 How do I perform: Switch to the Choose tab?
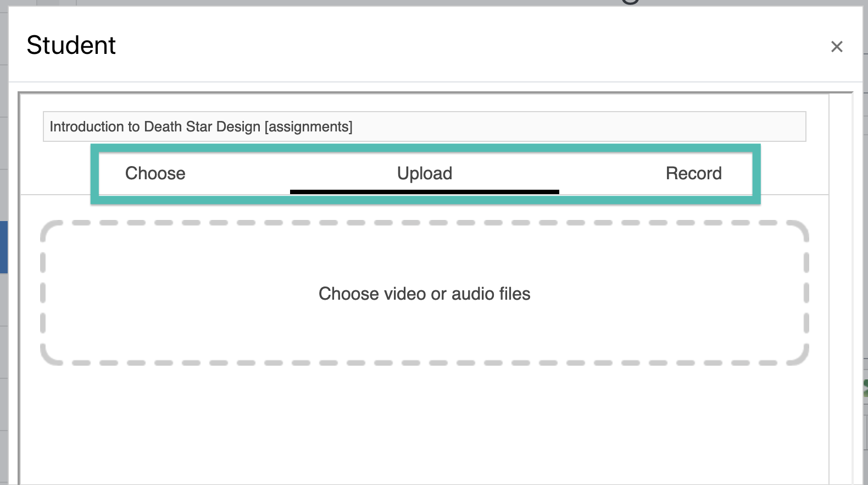[x=155, y=174]
